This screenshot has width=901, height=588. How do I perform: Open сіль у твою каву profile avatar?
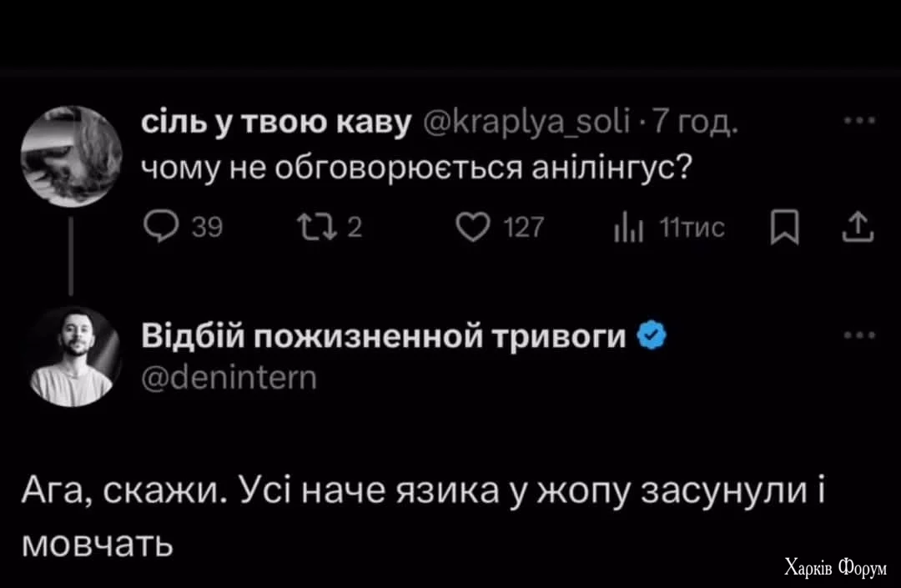click(x=71, y=155)
